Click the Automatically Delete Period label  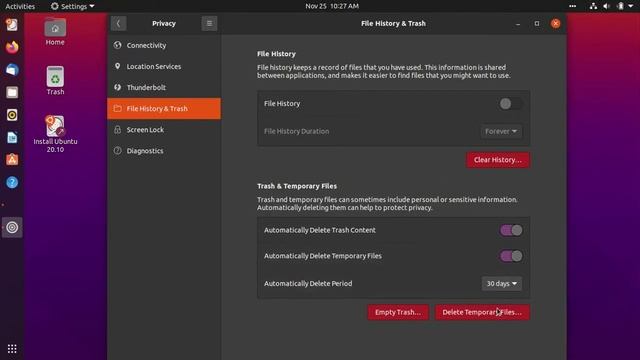point(308,284)
